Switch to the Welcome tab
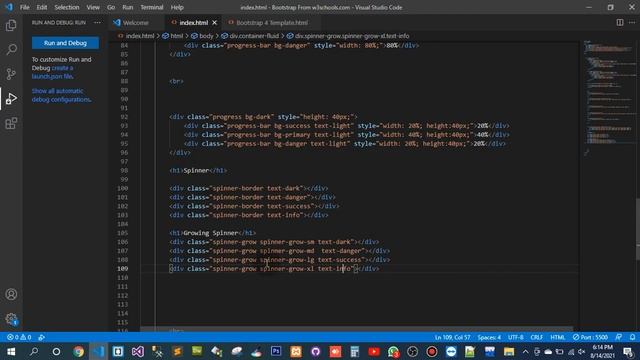This screenshot has width=640, height=360. tap(136, 22)
